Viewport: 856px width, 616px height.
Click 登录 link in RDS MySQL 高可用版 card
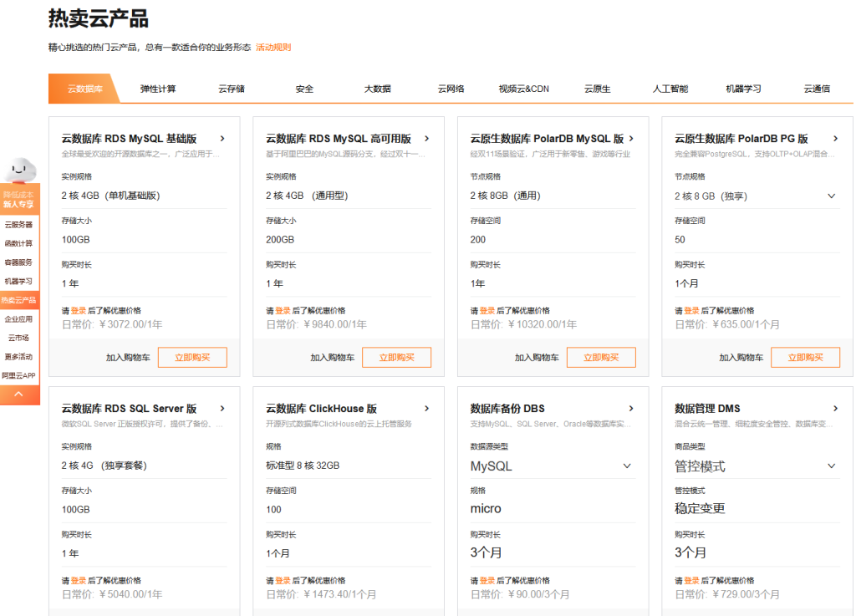point(283,310)
